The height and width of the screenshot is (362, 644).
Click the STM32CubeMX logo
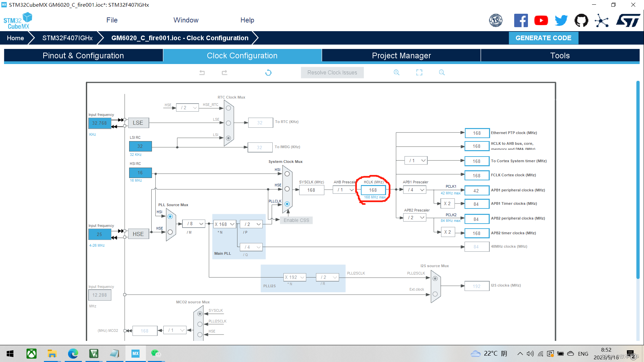pyautogui.click(x=18, y=21)
